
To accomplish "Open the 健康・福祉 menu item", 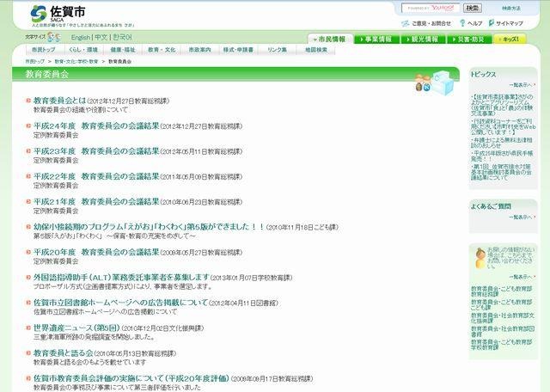I will [123, 50].
